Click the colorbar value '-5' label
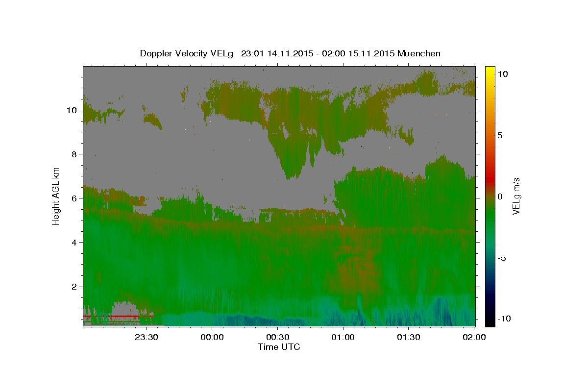The width and height of the screenshot is (588, 392). click(502, 258)
